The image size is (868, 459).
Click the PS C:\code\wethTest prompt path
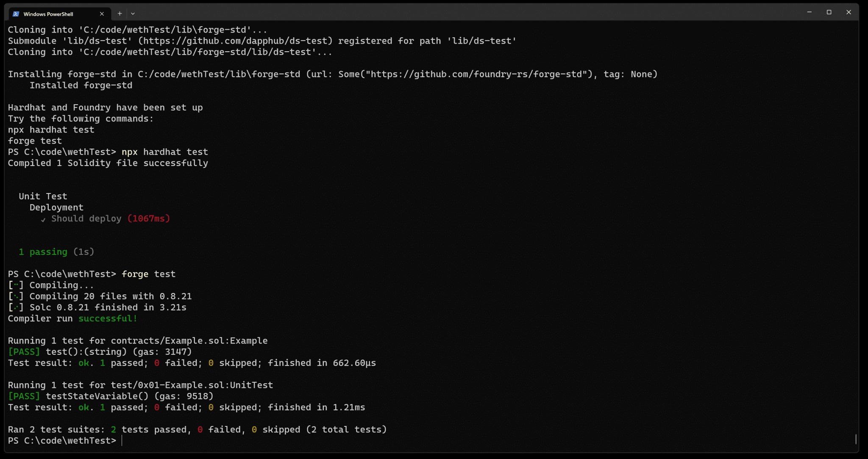point(61,440)
